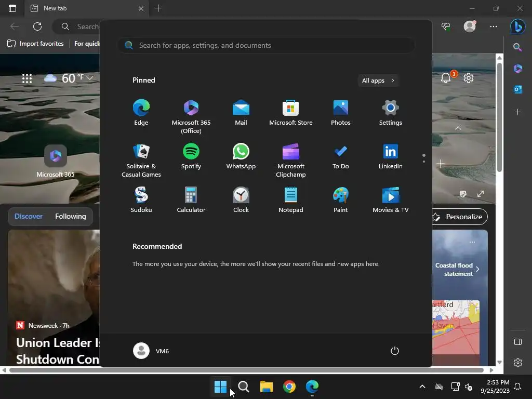This screenshot has height=399, width=532.
Task: Launch the Photos app
Action: click(341, 113)
